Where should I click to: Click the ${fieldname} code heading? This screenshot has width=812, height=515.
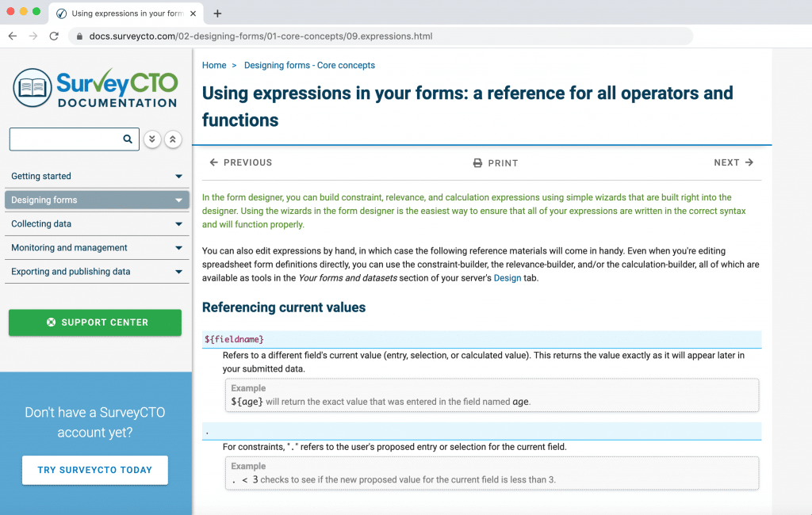234,340
